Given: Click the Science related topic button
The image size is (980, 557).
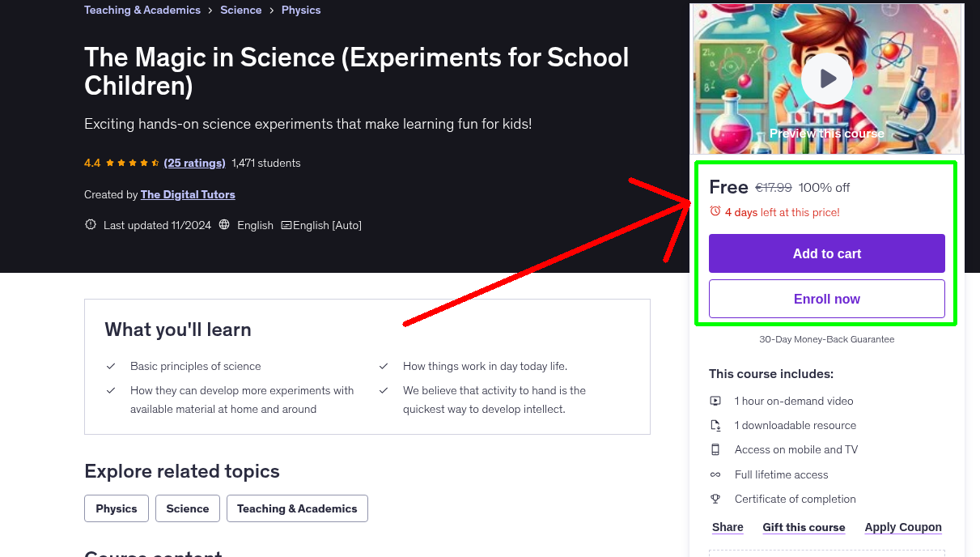Looking at the screenshot, I should point(187,508).
